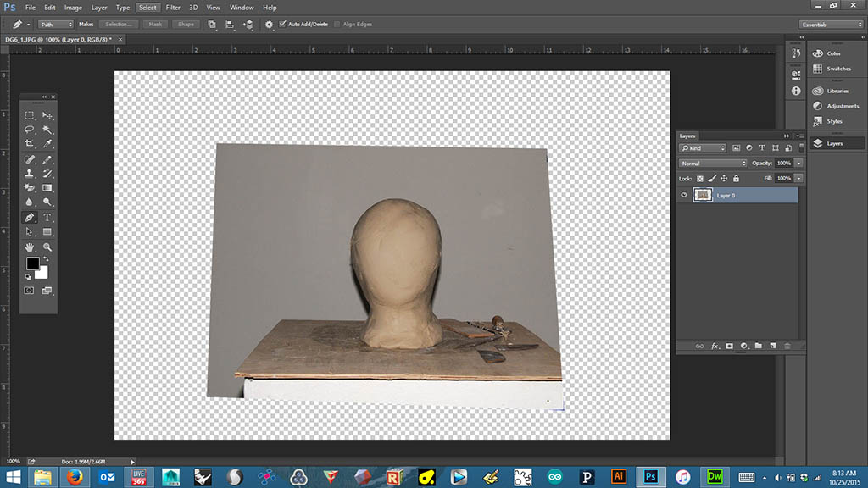
Task: Uncheck the Auto Add/Delete checkbox
Action: [x=282, y=24]
